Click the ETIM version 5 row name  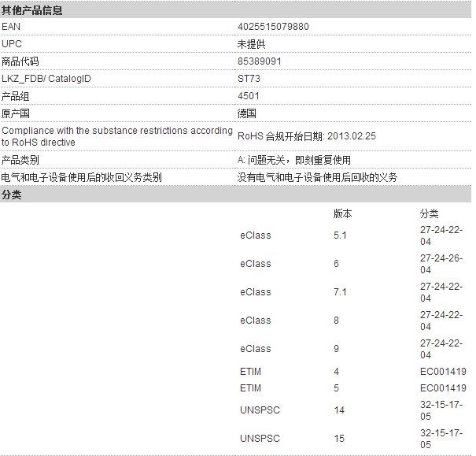point(250,388)
